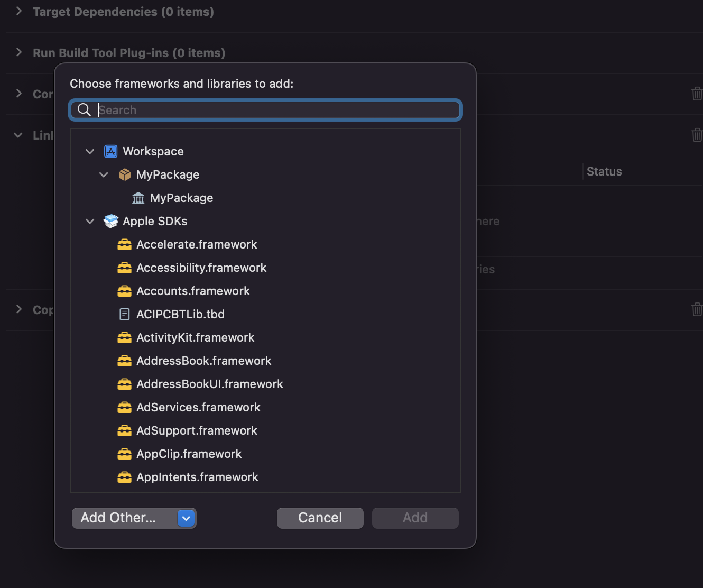Click the Target Dependencies (0 items) heading
This screenshot has width=703, height=588.
click(x=124, y=11)
